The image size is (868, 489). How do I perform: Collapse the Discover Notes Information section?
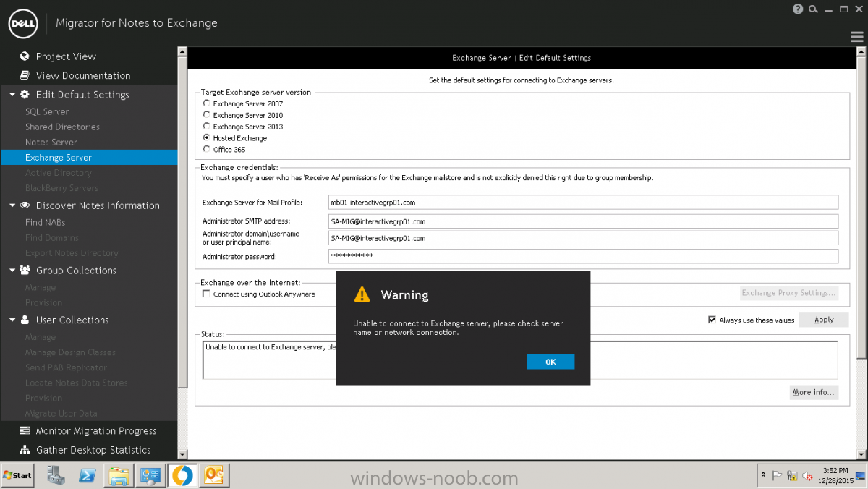(12, 205)
